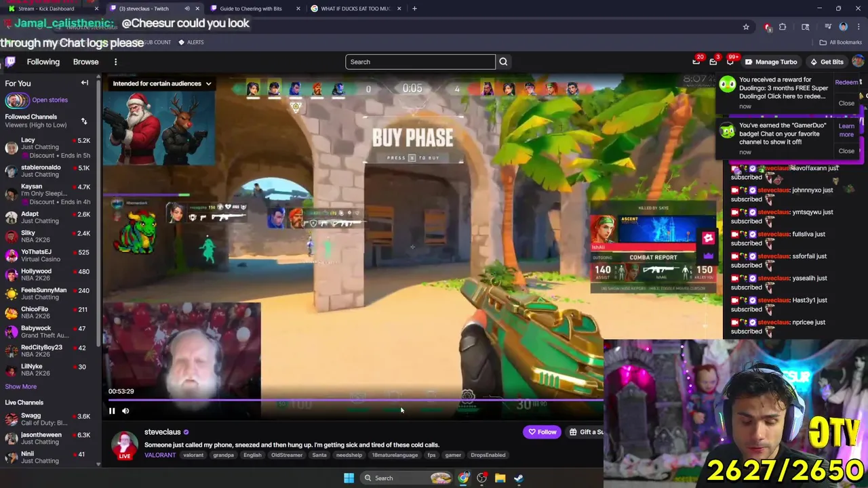The height and width of the screenshot is (488, 868).
Task: Expand the Intended for certain audiences notice
Action: 162,83
